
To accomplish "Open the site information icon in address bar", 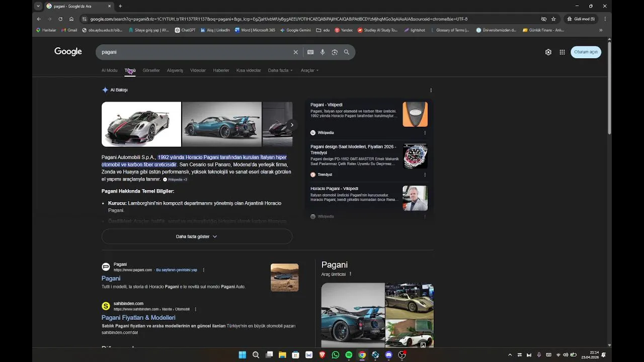I will tap(85, 19).
